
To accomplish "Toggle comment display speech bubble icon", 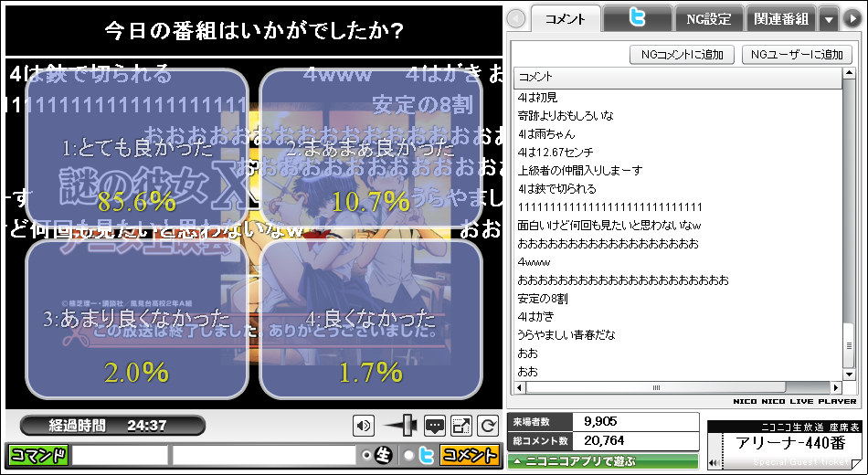I will [x=435, y=426].
